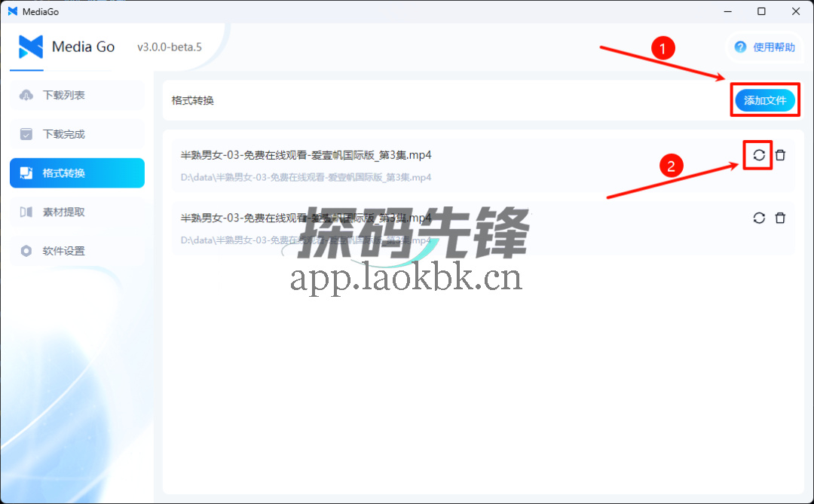Image resolution: width=814 pixels, height=504 pixels.
Task: Click the v3.0.0-beta.5 version label
Action: (170, 47)
